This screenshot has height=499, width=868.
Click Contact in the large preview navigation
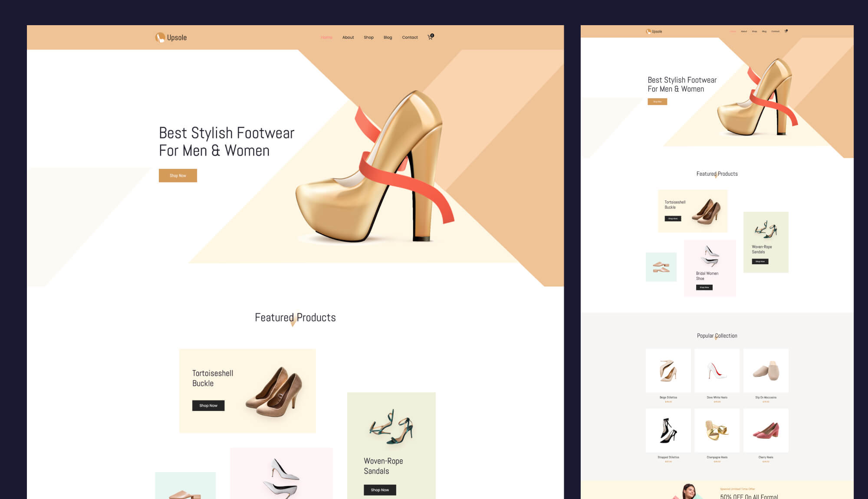[x=410, y=37]
